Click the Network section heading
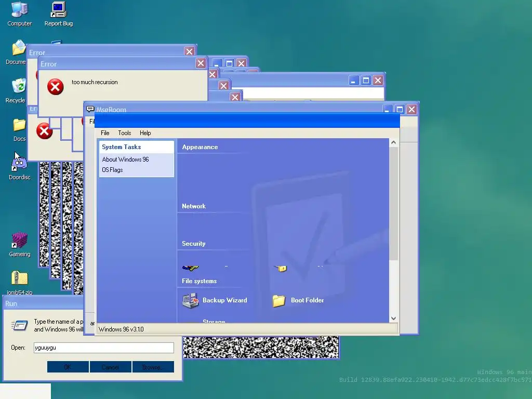This screenshot has height=399, width=532. pyautogui.click(x=194, y=206)
